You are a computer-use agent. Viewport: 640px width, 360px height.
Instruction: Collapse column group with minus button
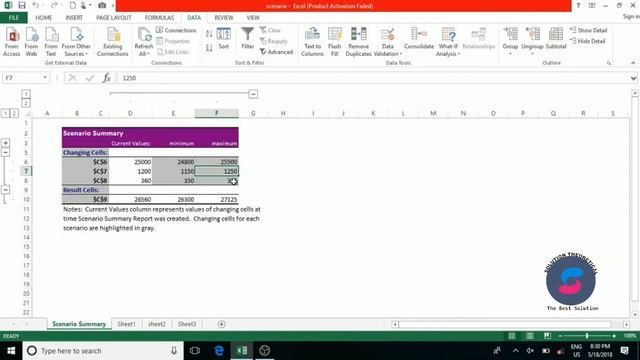coord(253,94)
